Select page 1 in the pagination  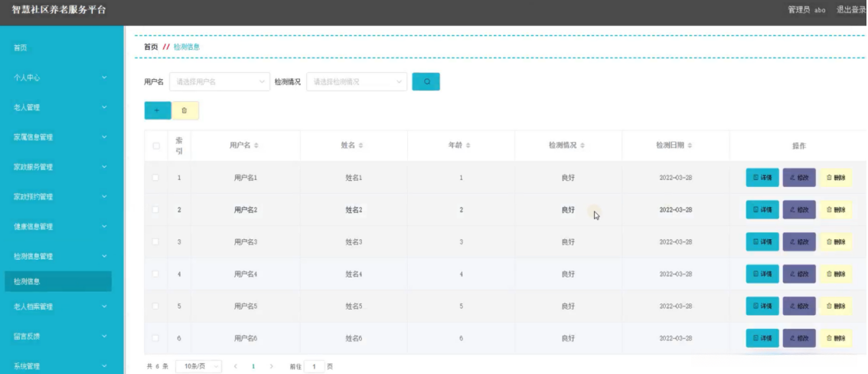[x=253, y=366]
